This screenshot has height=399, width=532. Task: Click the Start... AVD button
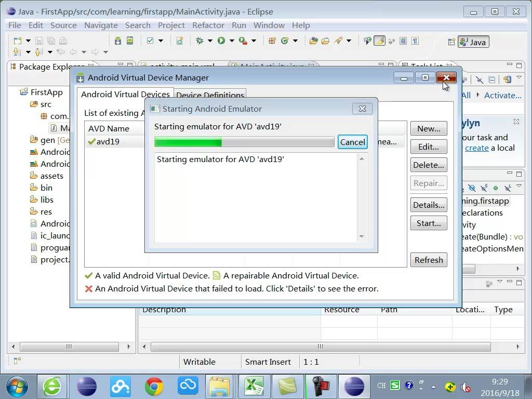(x=429, y=223)
